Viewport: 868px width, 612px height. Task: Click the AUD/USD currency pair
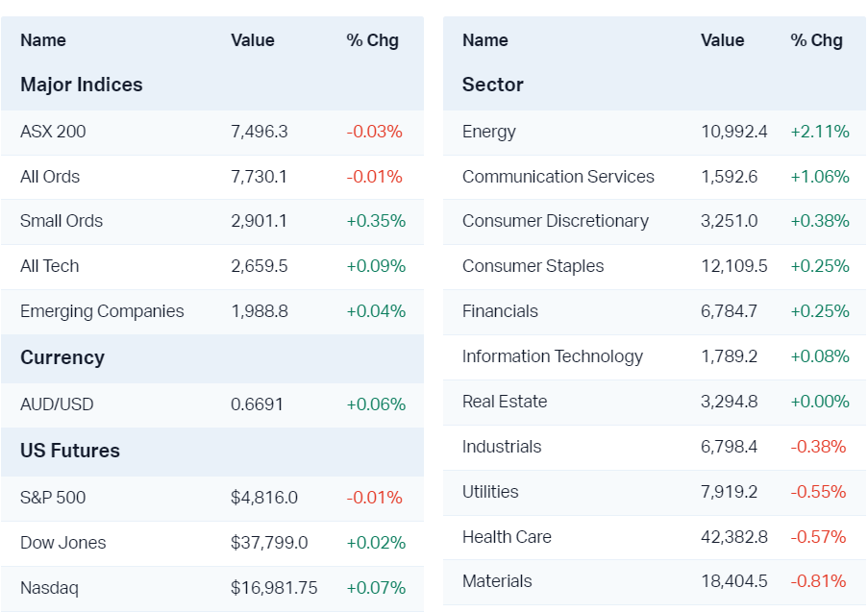[x=57, y=404]
